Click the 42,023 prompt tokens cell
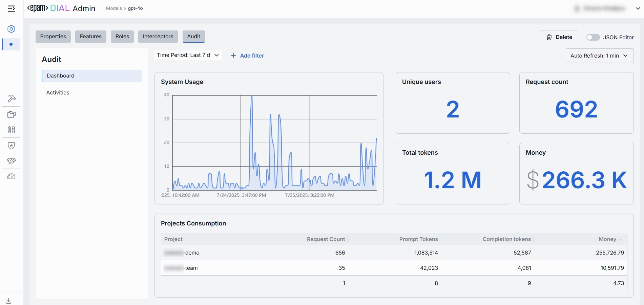 click(429, 268)
